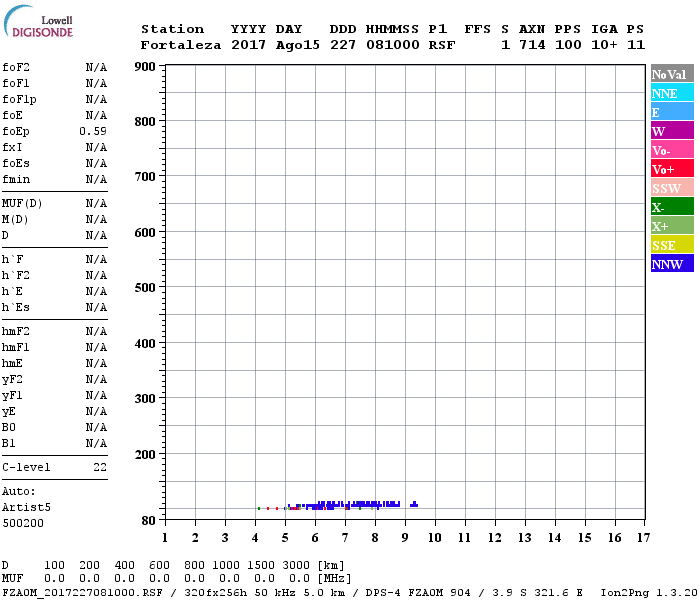Click the RSF program value
The height and width of the screenshot is (600, 700).
(x=442, y=45)
